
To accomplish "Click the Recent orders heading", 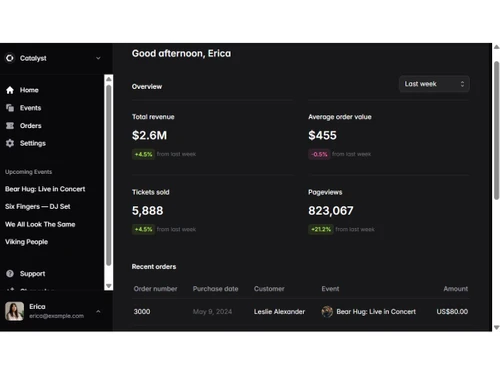I will pos(154,267).
